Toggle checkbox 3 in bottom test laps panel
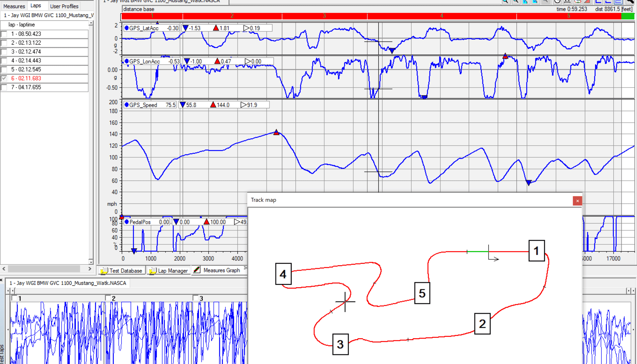This screenshot has width=637, height=364. (195, 298)
